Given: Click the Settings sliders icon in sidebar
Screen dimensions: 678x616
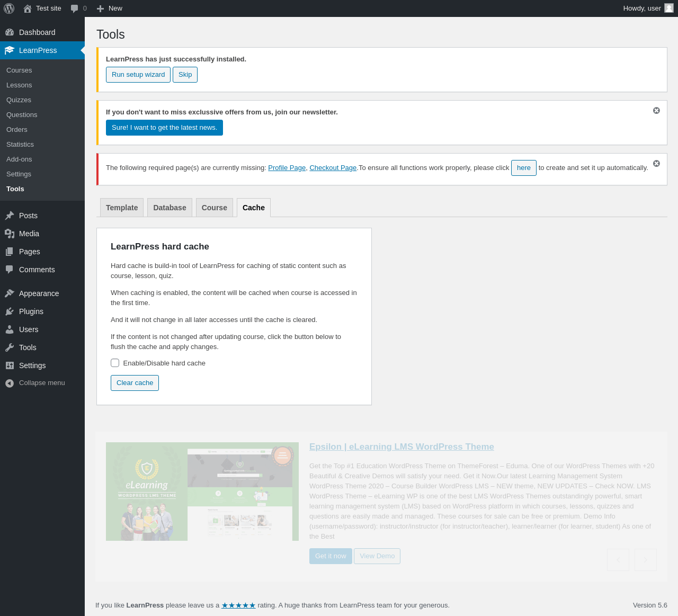Looking at the screenshot, I should click(x=10, y=365).
